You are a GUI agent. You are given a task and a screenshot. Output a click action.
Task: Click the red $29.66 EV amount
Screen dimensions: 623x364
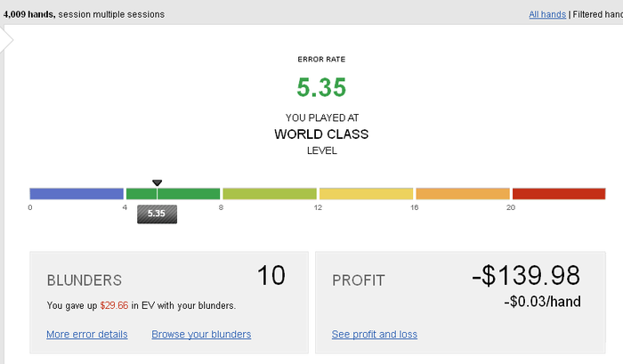coord(113,305)
